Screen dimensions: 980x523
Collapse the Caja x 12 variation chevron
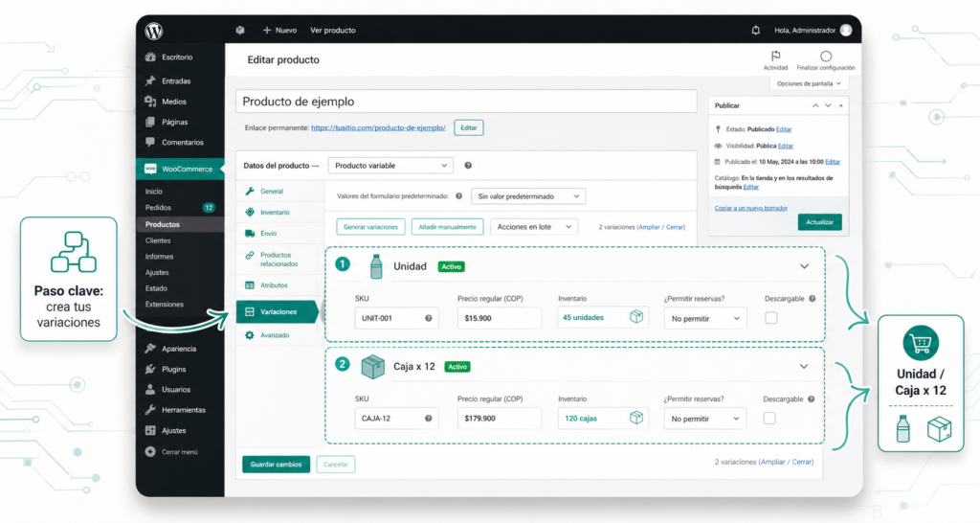point(804,367)
